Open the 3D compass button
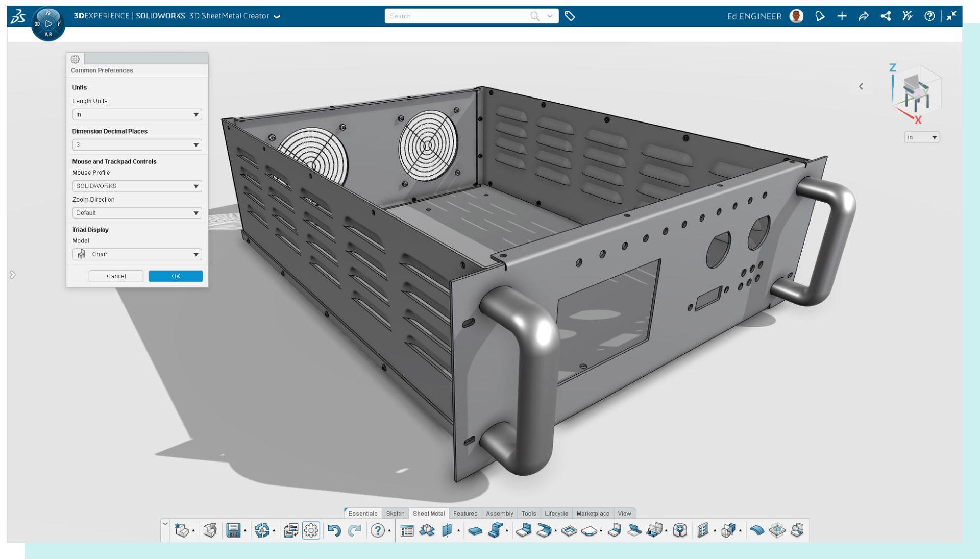The image size is (980, 559). [x=48, y=24]
